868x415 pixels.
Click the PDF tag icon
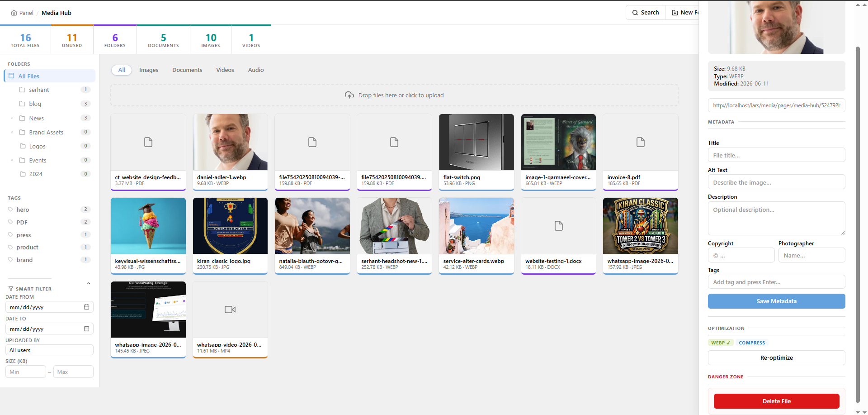point(10,222)
